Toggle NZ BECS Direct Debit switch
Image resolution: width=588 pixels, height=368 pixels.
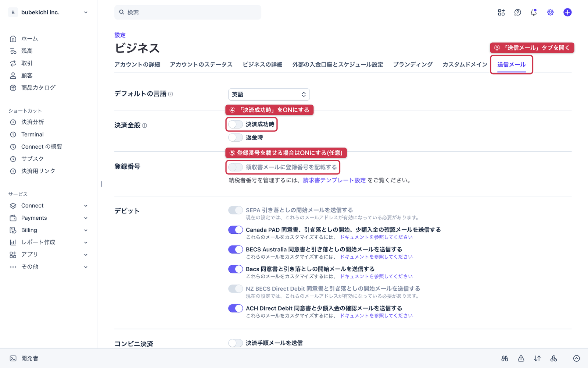235,289
